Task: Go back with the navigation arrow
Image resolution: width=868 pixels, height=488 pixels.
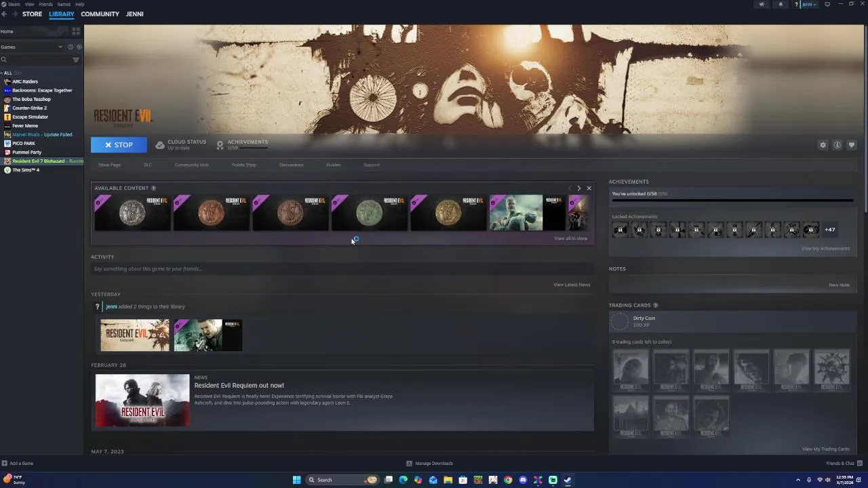Action: [x=4, y=14]
